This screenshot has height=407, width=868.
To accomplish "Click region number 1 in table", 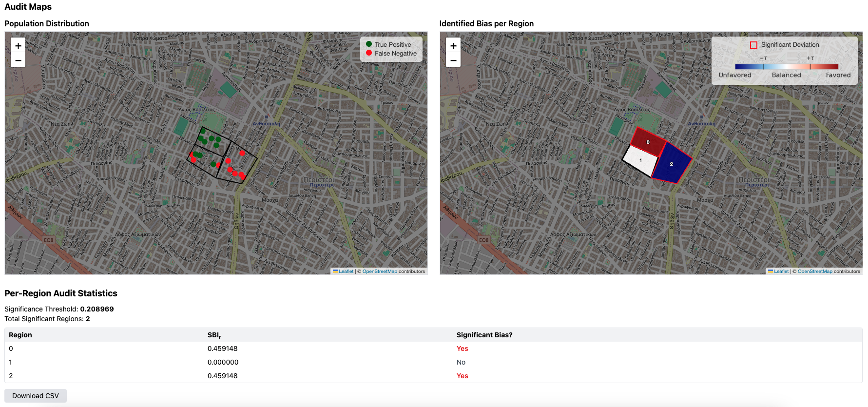I will tap(10, 362).
